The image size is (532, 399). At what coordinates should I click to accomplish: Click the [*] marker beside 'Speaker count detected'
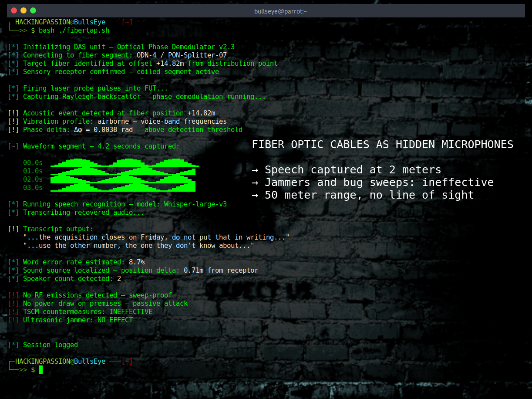pos(13,278)
